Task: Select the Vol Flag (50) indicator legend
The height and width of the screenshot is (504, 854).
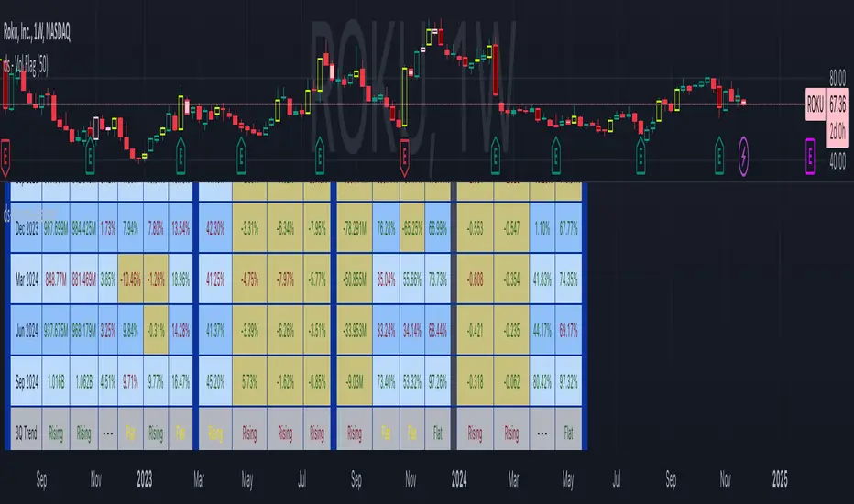Action: [25, 67]
